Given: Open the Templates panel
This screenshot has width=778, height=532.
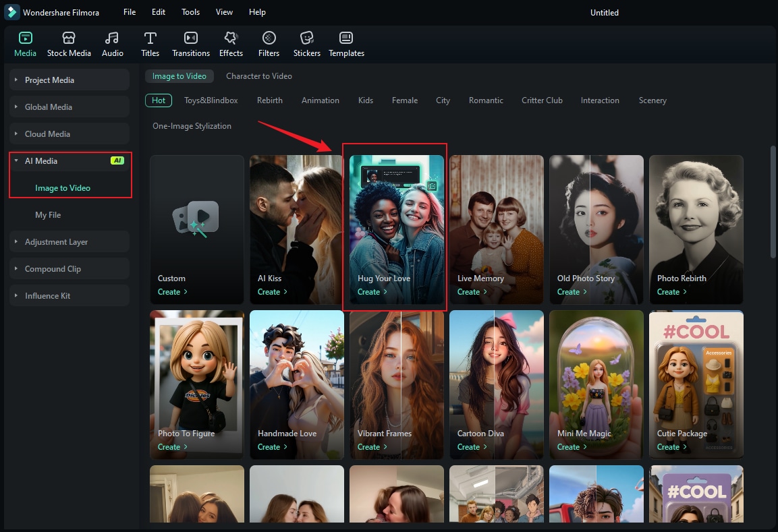Looking at the screenshot, I should [x=346, y=44].
